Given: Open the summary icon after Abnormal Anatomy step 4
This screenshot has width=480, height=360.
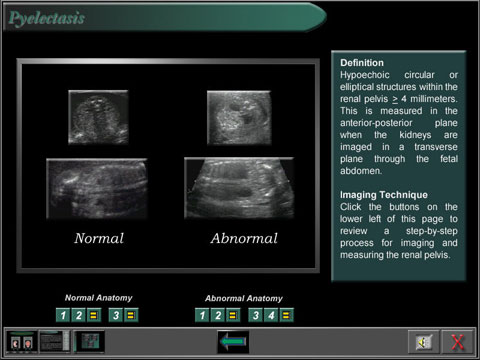Looking at the screenshot, I should point(286,315).
